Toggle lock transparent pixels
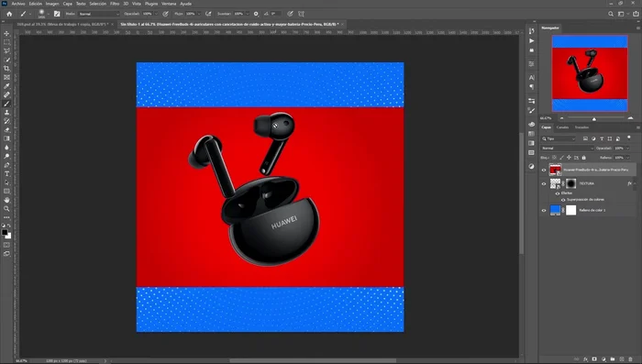Viewport: 642px width, 364px height. coord(554,158)
